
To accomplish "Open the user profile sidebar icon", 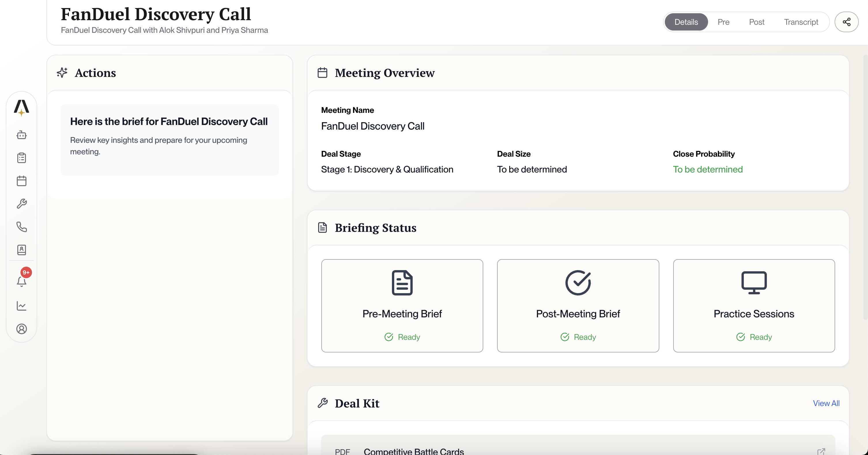I will coord(22,329).
